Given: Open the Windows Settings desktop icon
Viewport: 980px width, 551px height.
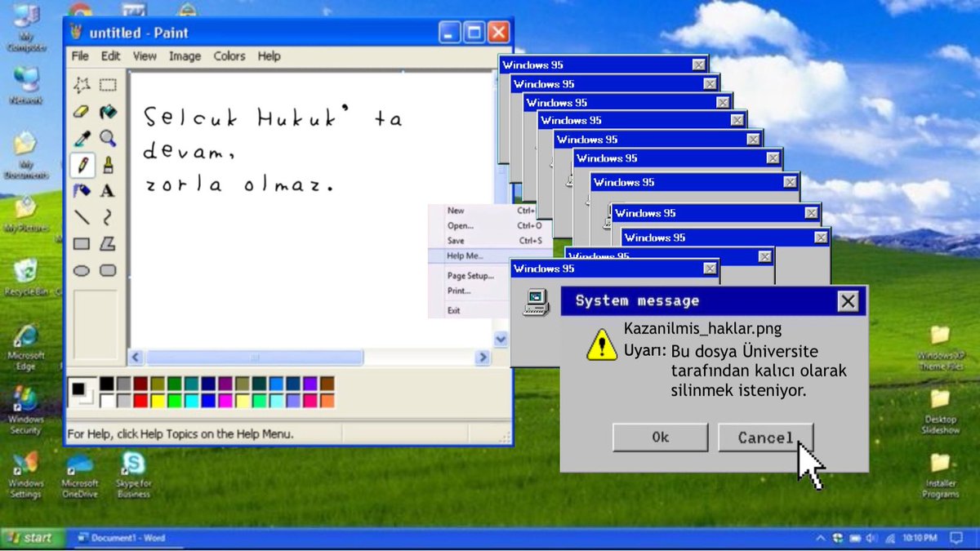Looking at the screenshot, I should pos(25,475).
